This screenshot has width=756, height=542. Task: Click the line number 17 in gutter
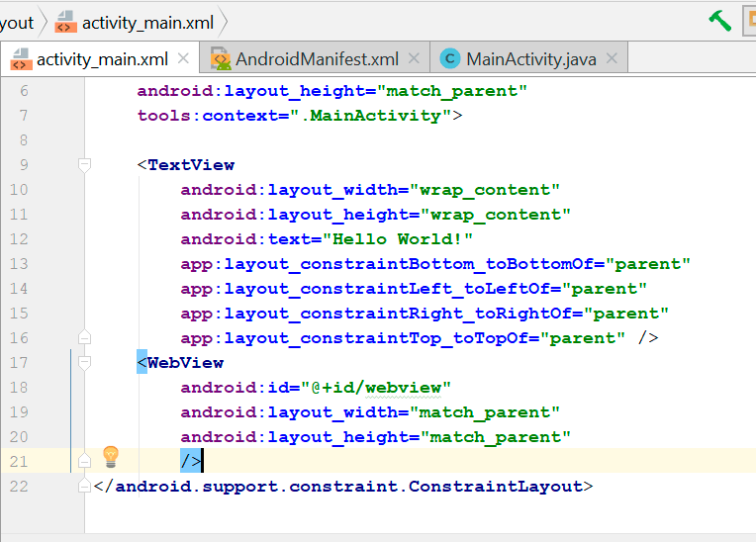[x=19, y=363]
